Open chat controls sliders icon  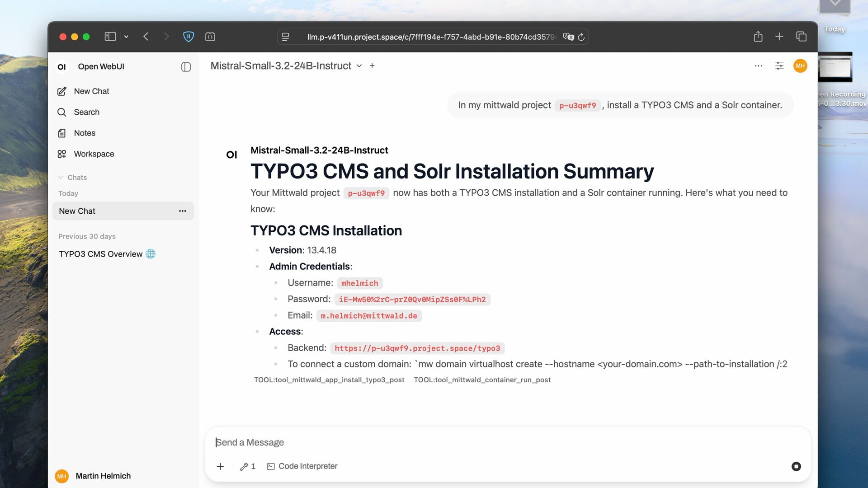779,66
